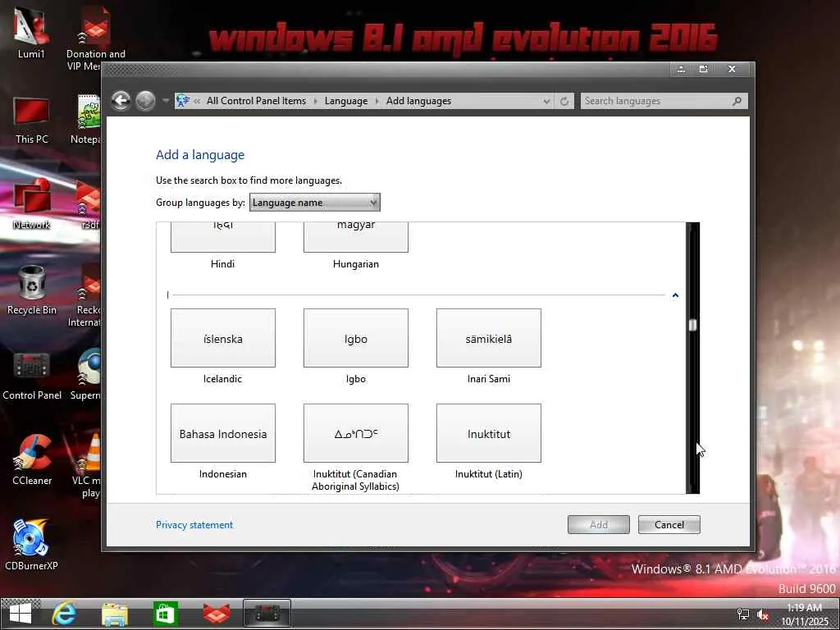Select the íslenska Icelandic tile
Screen dimensions: 840x630
(x=223, y=338)
